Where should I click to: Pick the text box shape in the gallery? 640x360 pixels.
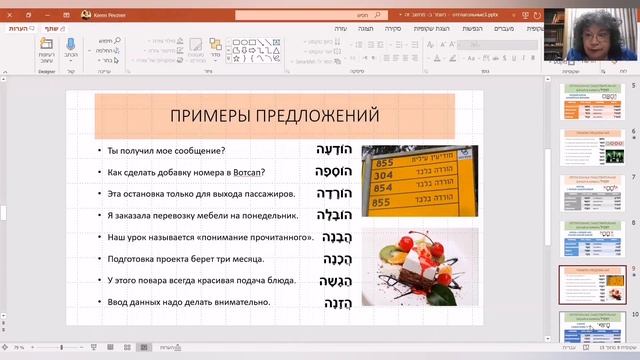pyautogui.click(x=276, y=42)
